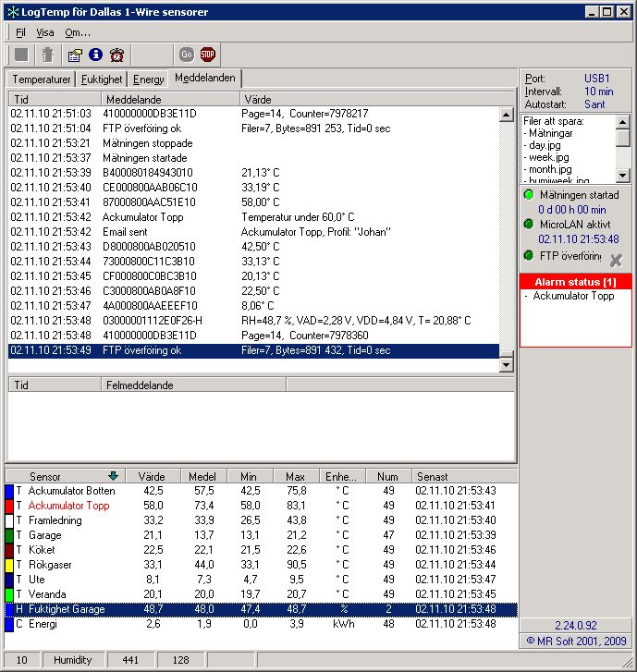The width and height of the screenshot is (637, 672).
Task: Click the grey Go toolbar button
Action: click(186, 55)
